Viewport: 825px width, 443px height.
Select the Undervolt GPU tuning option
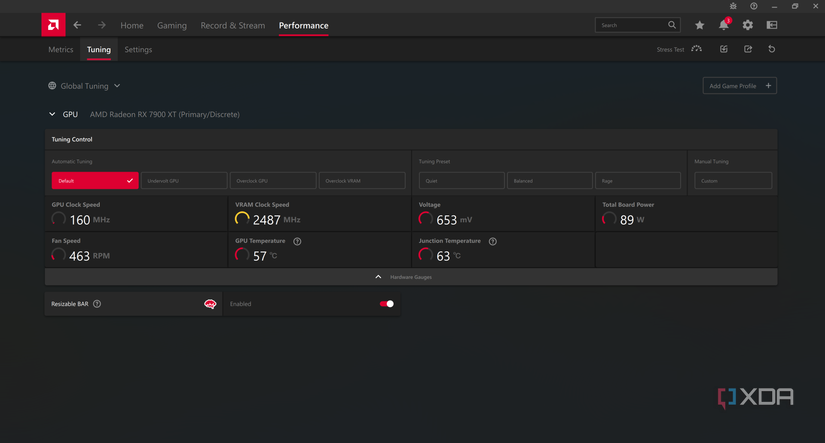click(x=184, y=181)
